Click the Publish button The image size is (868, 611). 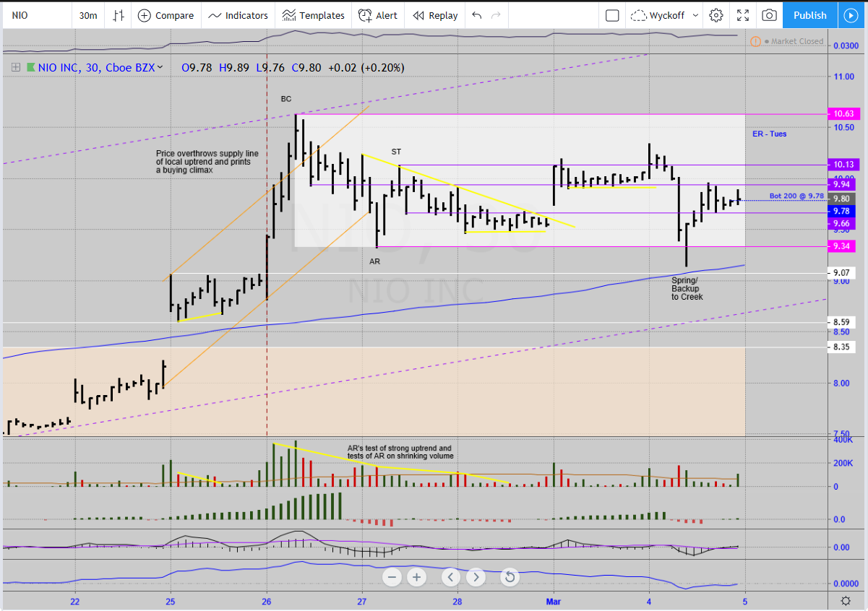809,15
